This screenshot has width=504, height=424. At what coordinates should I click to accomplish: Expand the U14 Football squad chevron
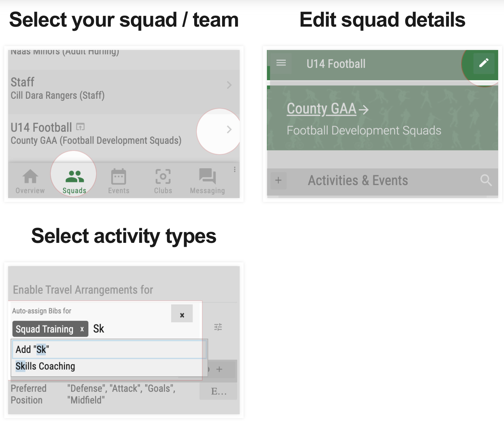pos(229,130)
